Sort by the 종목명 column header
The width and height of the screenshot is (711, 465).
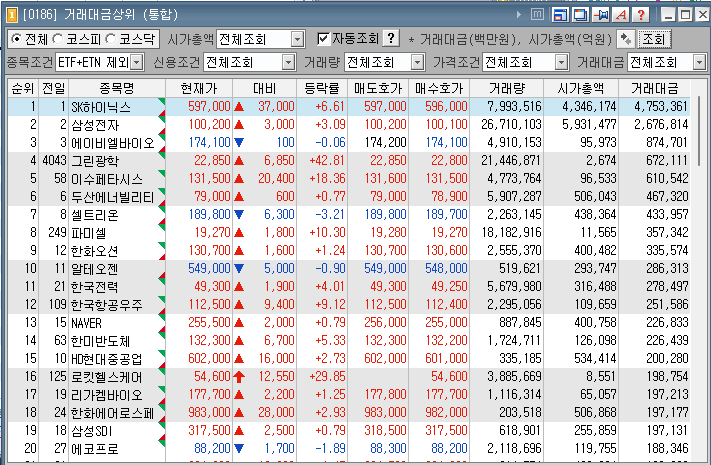pos(117,88)
